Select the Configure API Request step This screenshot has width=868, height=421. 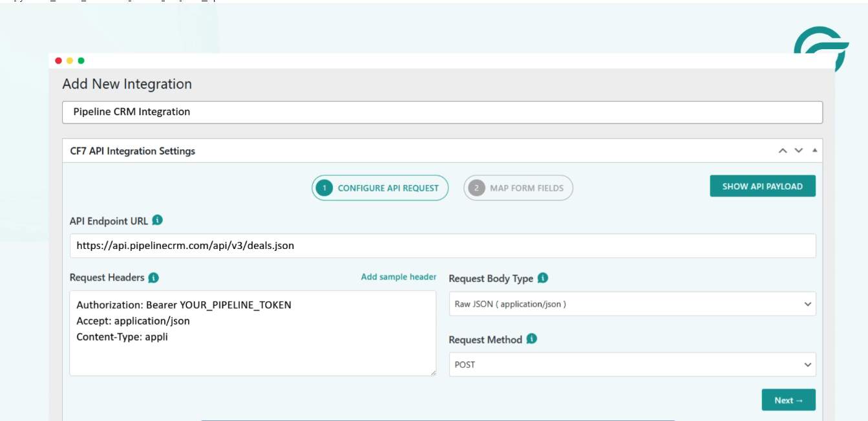coord(381,187)
